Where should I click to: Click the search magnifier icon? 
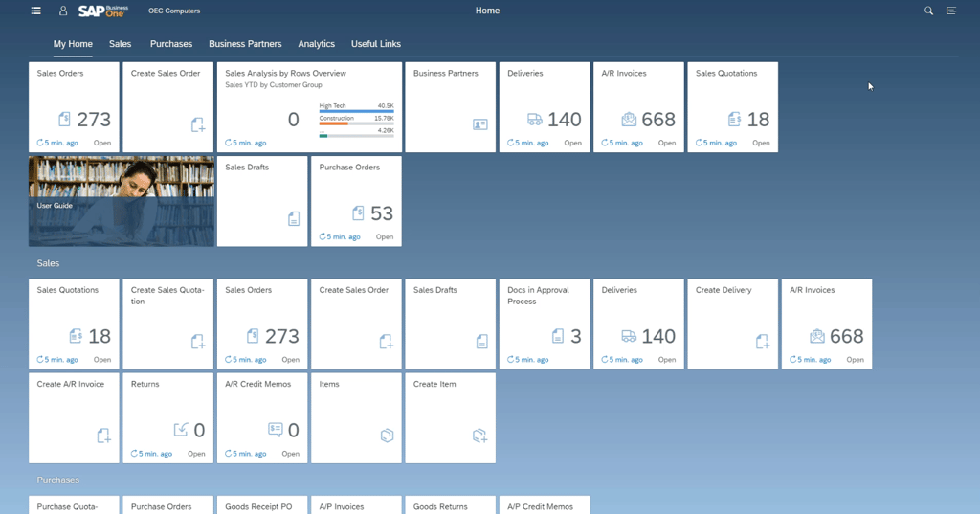point(928,11)
